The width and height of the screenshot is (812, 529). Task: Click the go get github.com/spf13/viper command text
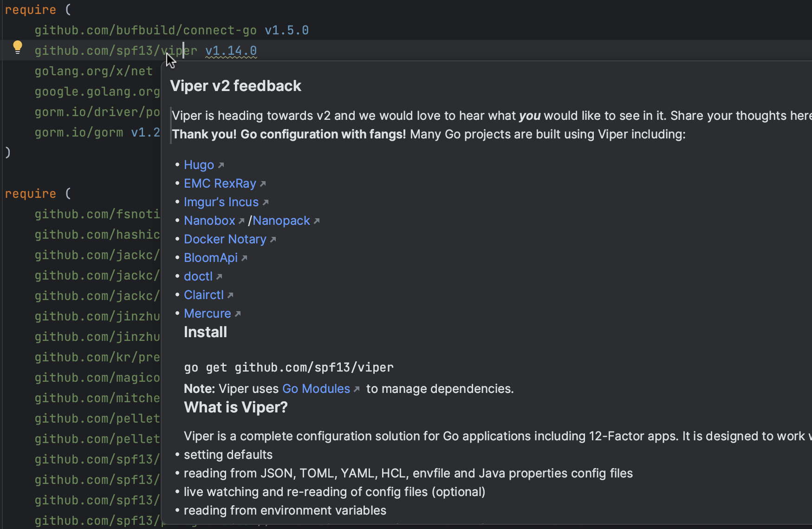tap(288, 368)
